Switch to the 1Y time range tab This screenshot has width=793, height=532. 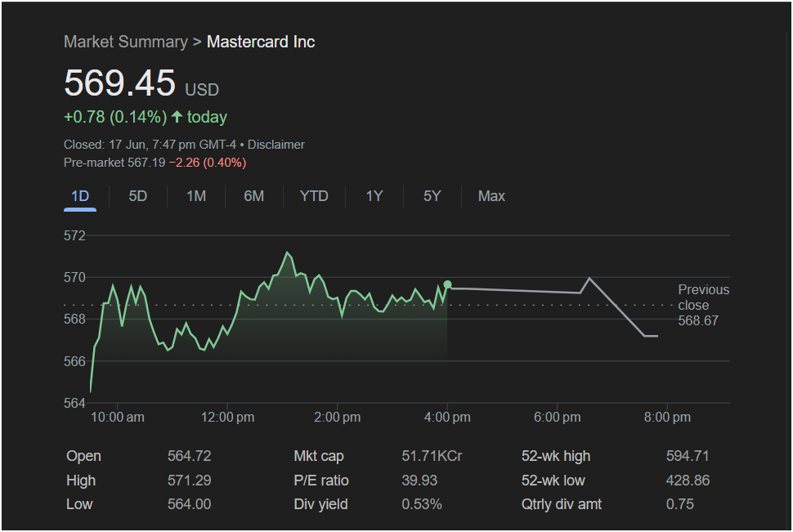click(374, 196)
